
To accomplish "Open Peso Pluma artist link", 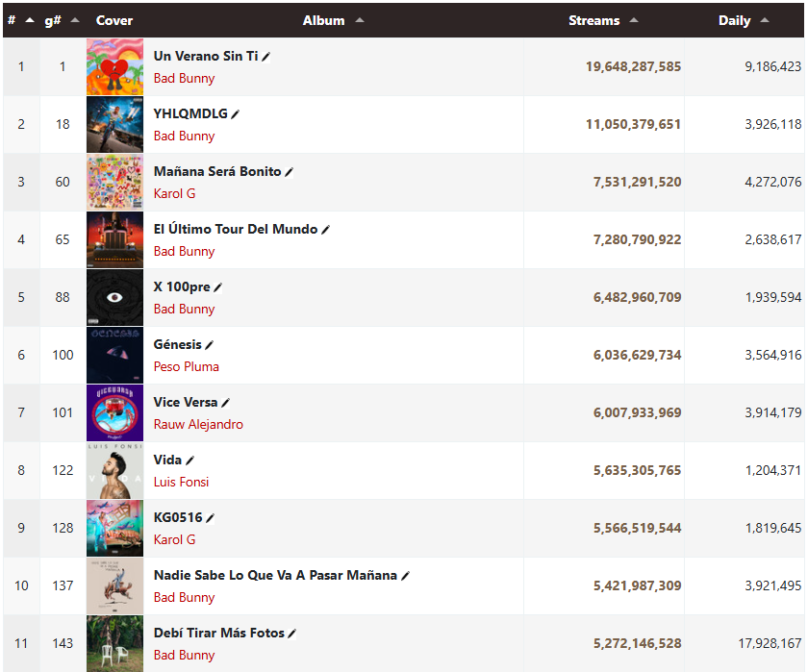I will pyautogui.click(x=186, y=366).
